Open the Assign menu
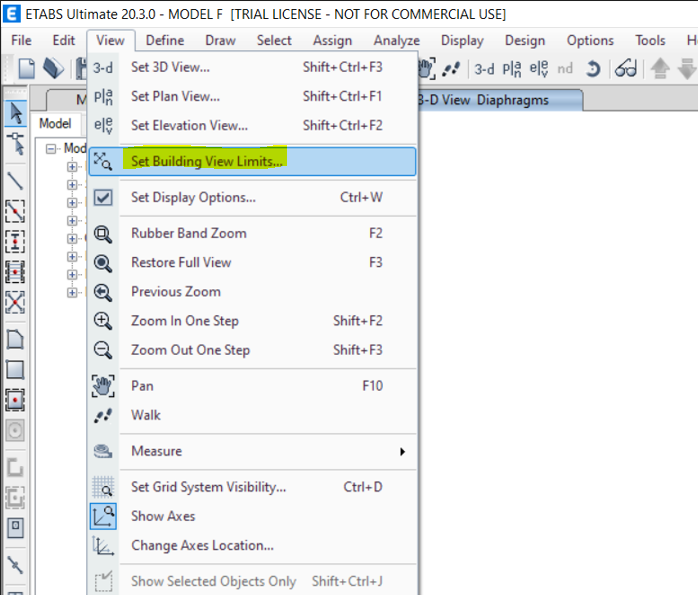The width and height of the screenshot is (698, 595). click(x=333, y=40)
